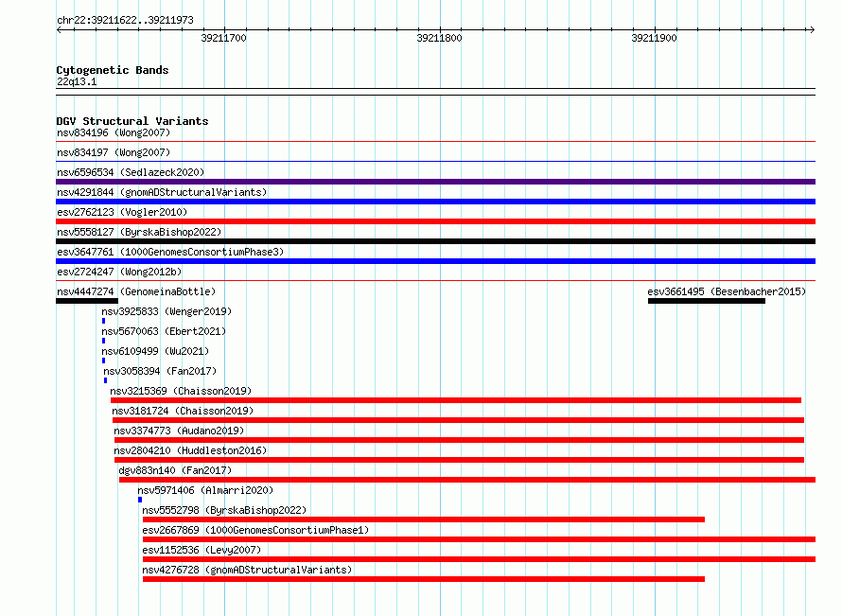Open nsv4276728 (gnomADStructuralVariants) label
The image size is (842, 616).
click(247, 570)
